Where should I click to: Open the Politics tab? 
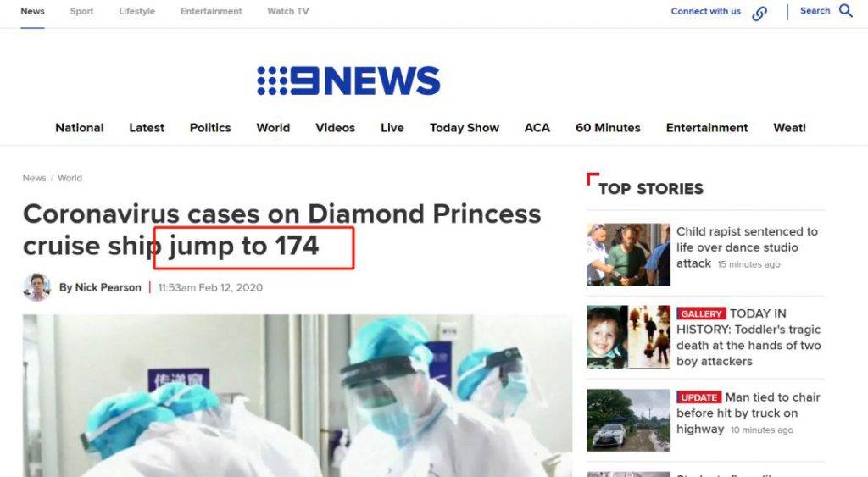point(210,128)
